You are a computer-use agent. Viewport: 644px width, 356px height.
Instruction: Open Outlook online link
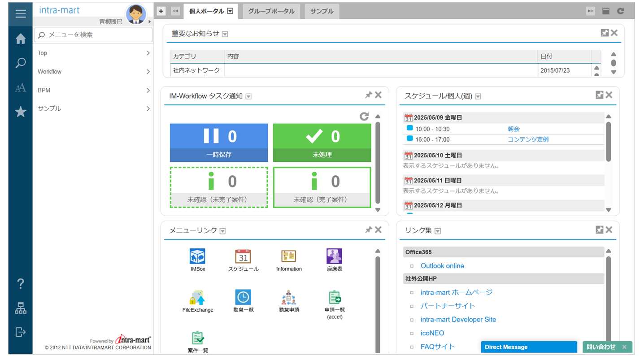coord(442,266)
